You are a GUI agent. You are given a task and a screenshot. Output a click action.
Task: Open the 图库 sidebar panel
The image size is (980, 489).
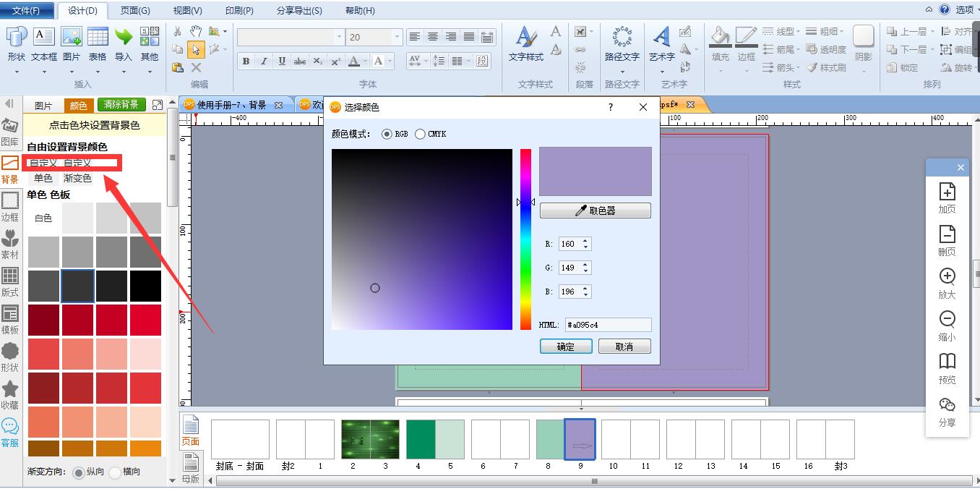(x=10, y=132)
